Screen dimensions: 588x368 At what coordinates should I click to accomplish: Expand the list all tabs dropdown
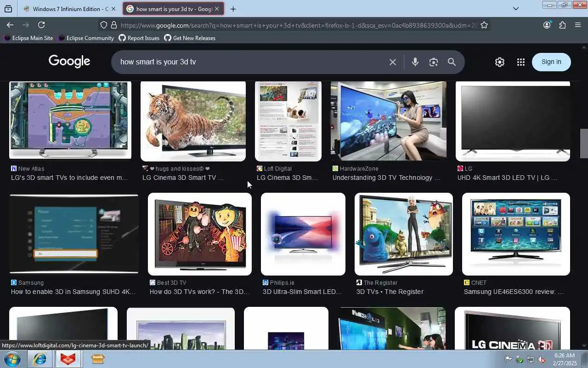[516, 9]
